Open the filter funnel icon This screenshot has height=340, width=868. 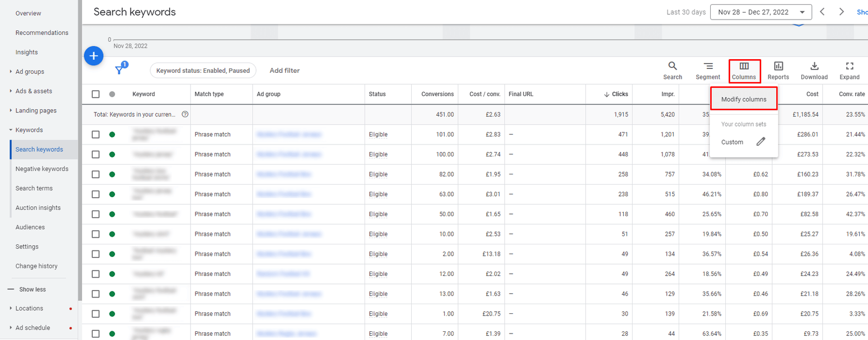[120, 70]
